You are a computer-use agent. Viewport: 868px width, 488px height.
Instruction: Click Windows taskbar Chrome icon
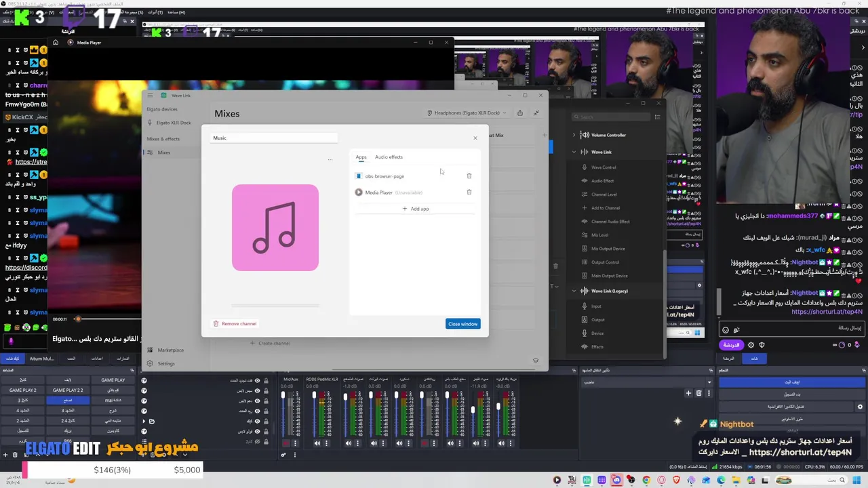click(646, 481)
